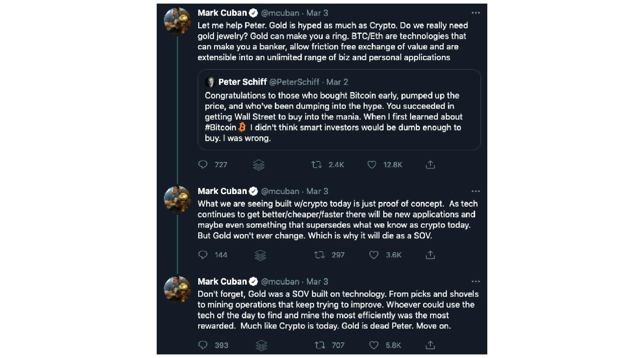Open the #Bitcoin hashtag link
Viewport: 644px width, 358px height.
click(220, 127)
